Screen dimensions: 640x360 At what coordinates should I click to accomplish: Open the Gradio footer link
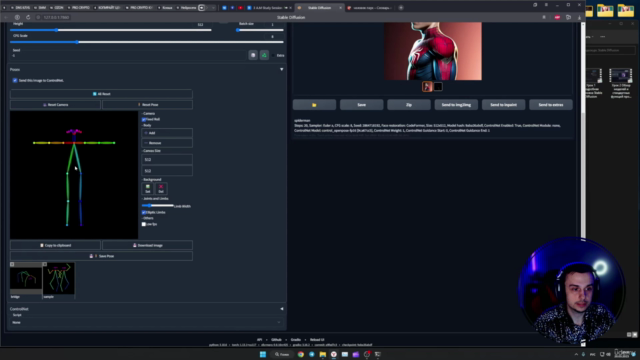point(296,340)
